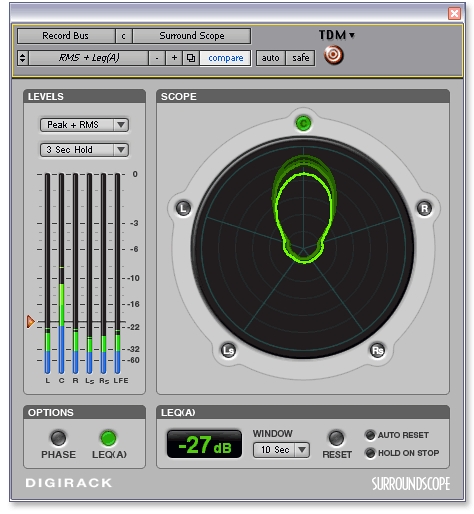474x514 pixels.
Task: Enable HOLD ON STOP
Action: tap(370, 453)
